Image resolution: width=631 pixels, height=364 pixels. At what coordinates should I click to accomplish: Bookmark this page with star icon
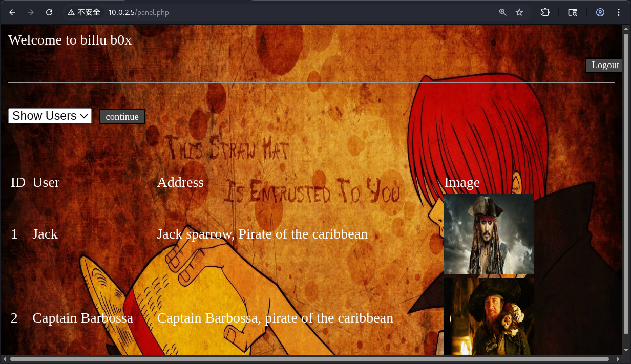(519, 12)
